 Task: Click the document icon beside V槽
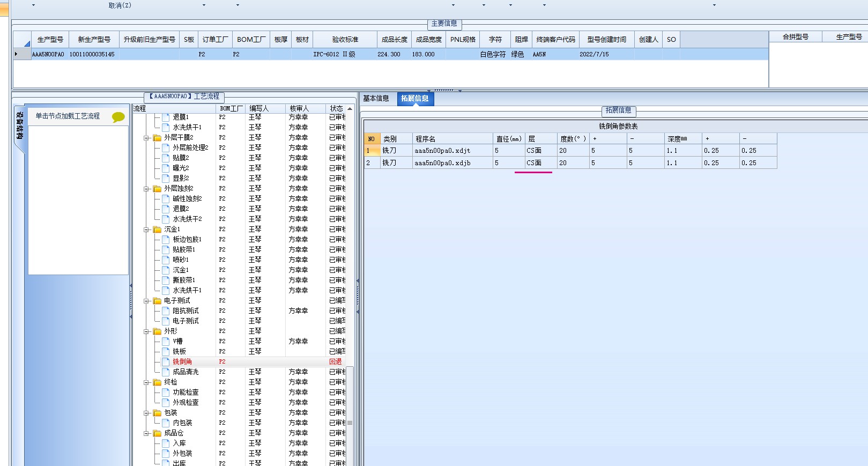(166, 341)
